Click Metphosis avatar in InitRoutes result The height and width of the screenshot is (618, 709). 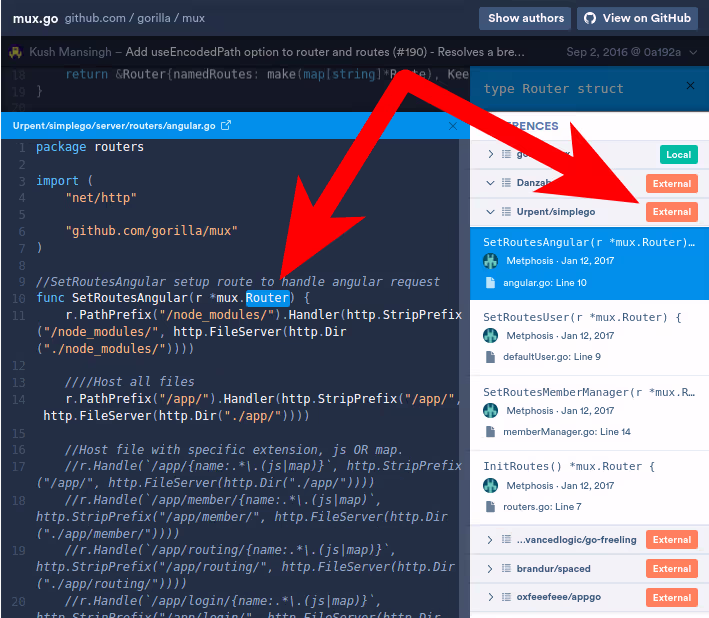click(x=490, y=486)
